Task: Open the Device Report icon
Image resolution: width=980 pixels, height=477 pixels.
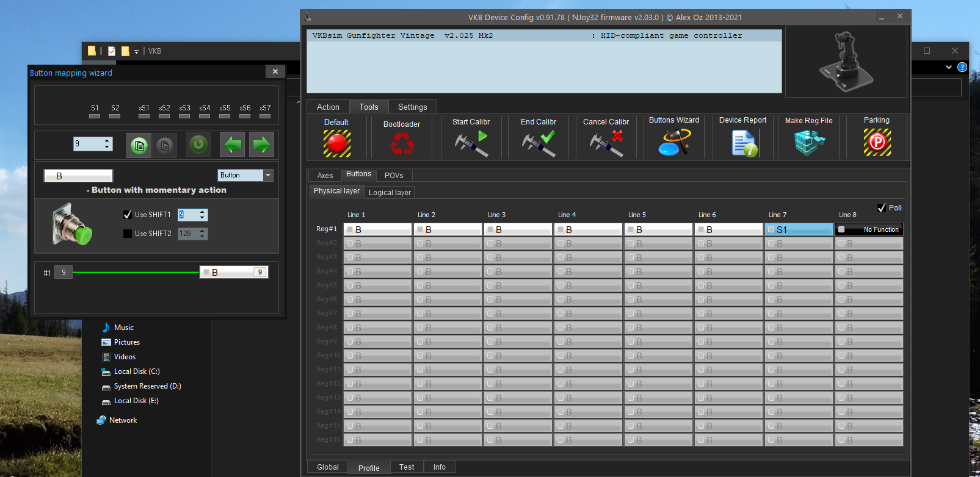Action: (x=744, y=143)
